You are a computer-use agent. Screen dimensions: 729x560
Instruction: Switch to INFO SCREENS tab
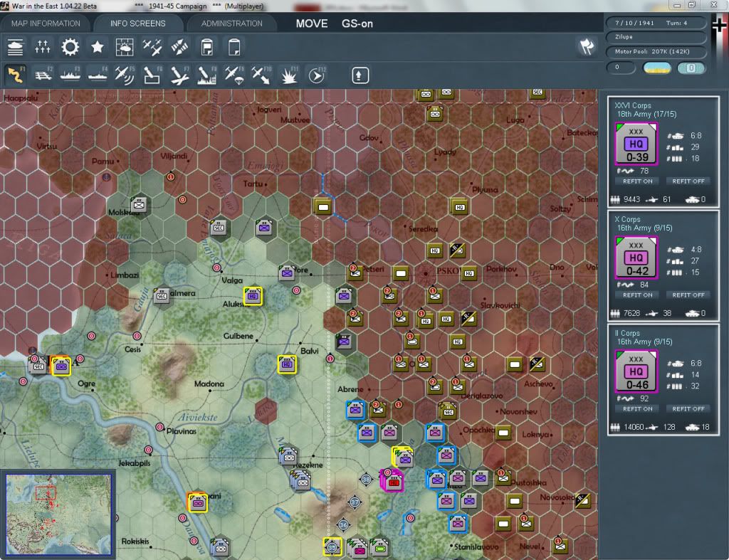137,23
